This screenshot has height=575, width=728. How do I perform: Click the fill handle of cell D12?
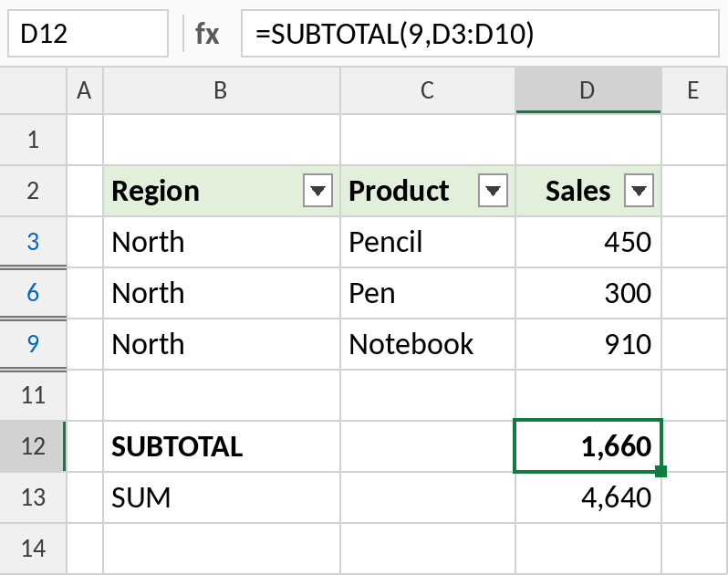(660, 472)
